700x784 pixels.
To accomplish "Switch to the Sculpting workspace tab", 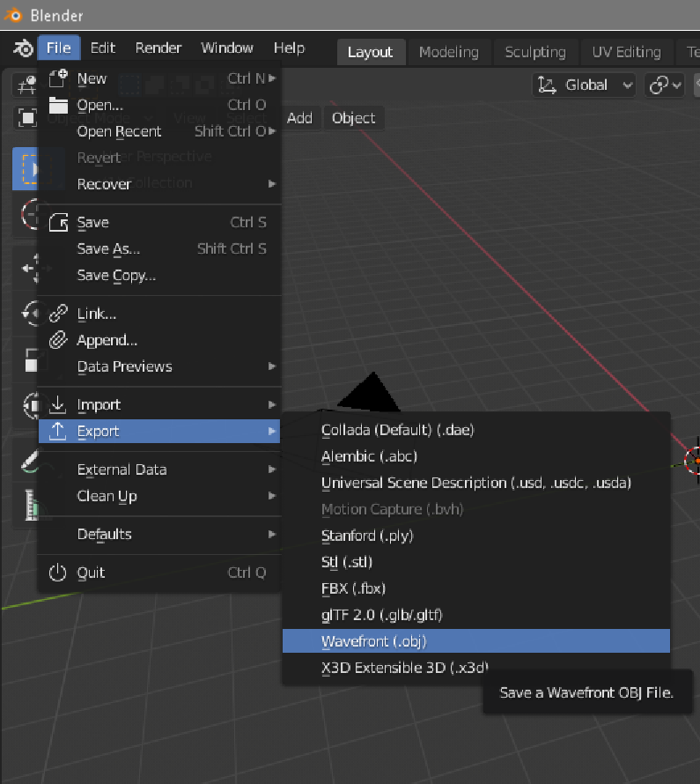I will point(535,52).
